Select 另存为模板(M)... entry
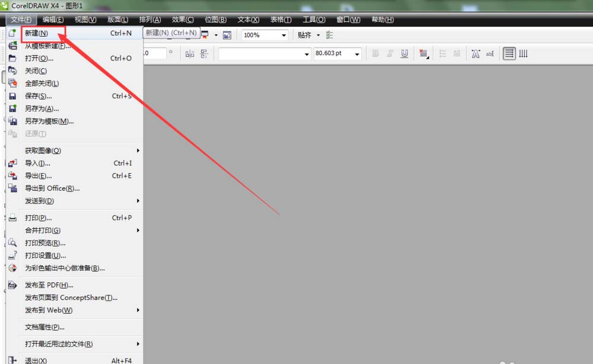 click(x=76, y=121)
